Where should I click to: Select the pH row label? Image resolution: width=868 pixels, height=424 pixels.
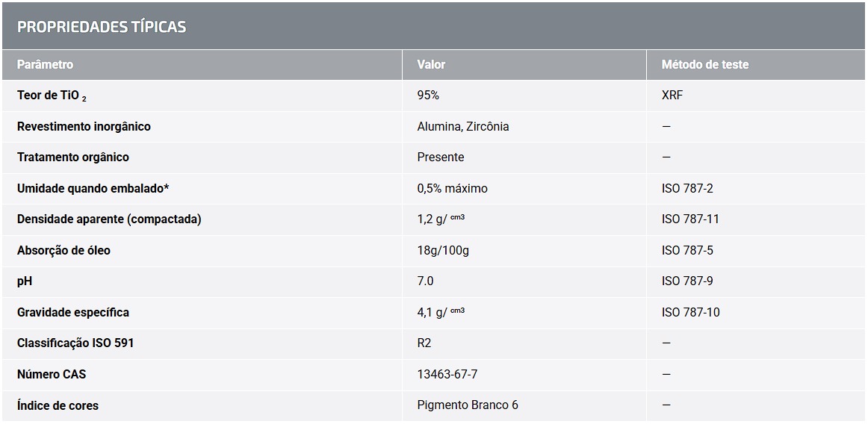pos(25,281)
